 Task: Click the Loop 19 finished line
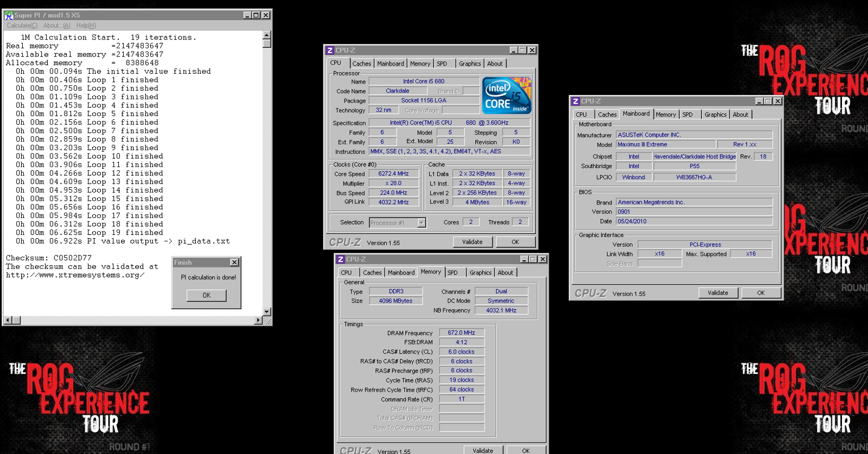coord(90,233)
